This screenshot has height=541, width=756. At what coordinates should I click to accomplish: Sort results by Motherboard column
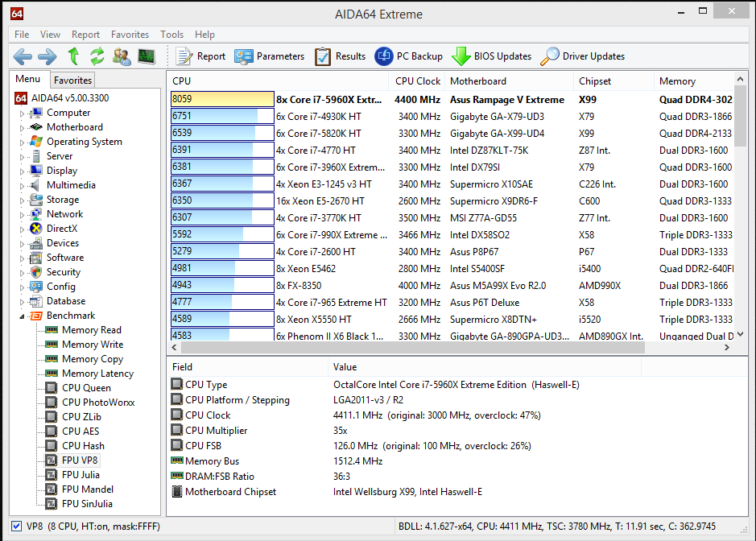509,81
